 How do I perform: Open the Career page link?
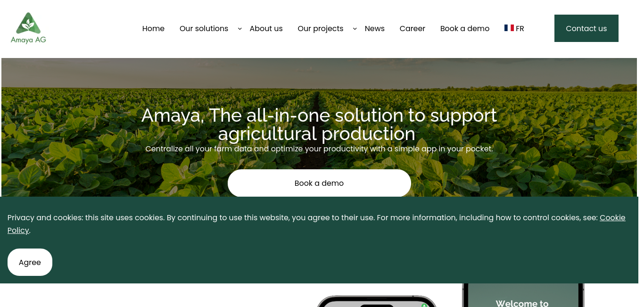pos(412,28)
